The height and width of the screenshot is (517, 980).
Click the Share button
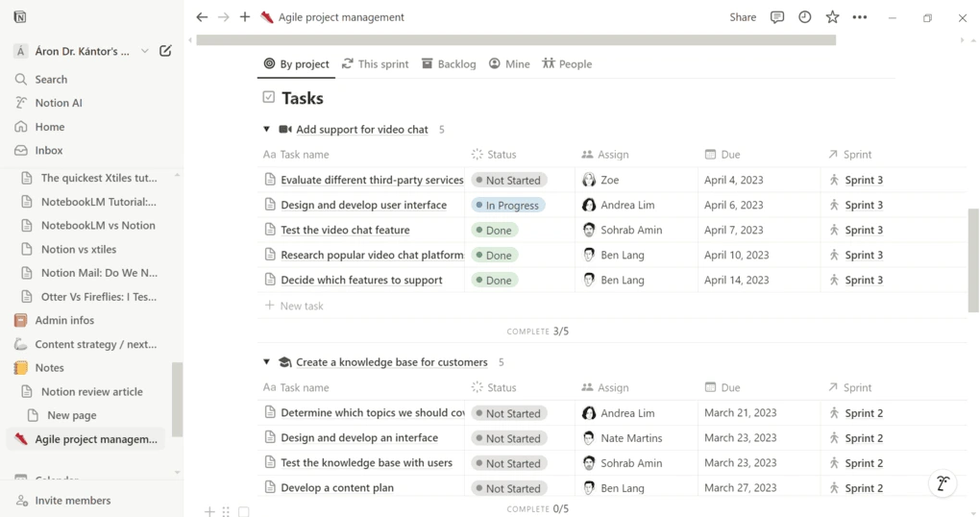(x=743, y=17)
